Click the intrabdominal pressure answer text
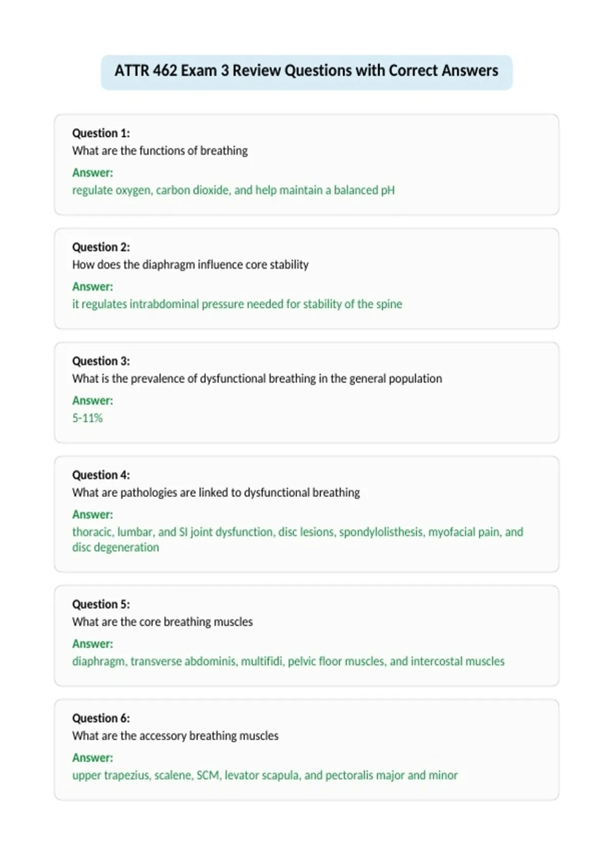Viewport: 613px width, 868px height. [237, 304]
